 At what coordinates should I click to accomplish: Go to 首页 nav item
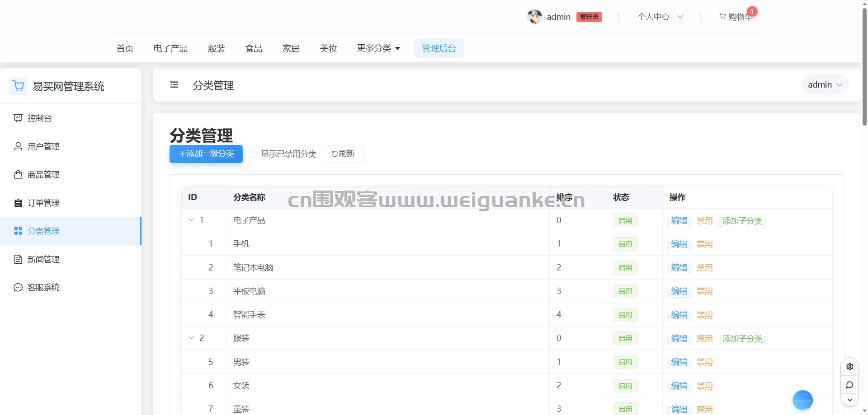[x=125, y=48]
